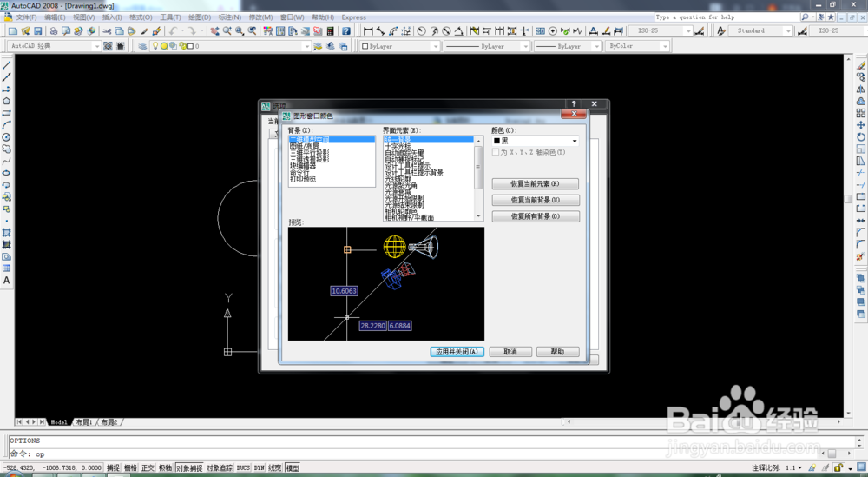Click 取消 cancel button in color dialog

pos(510,352)
